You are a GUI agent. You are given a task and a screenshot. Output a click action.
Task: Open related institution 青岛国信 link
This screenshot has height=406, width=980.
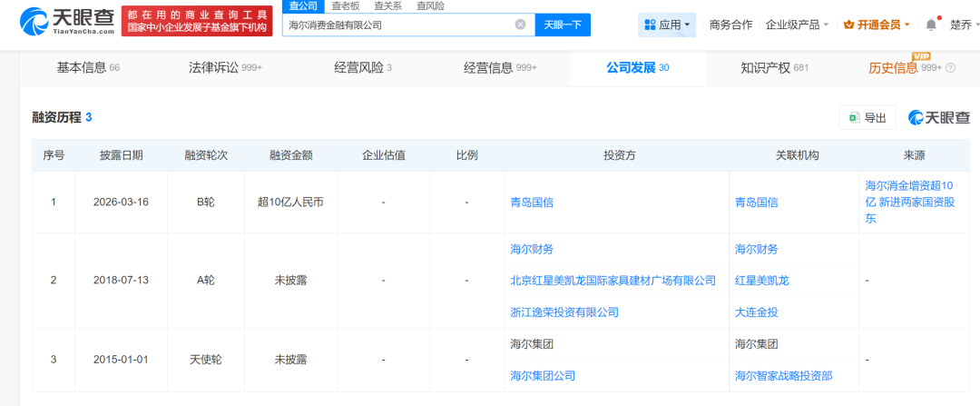click(x=757, y=202)
